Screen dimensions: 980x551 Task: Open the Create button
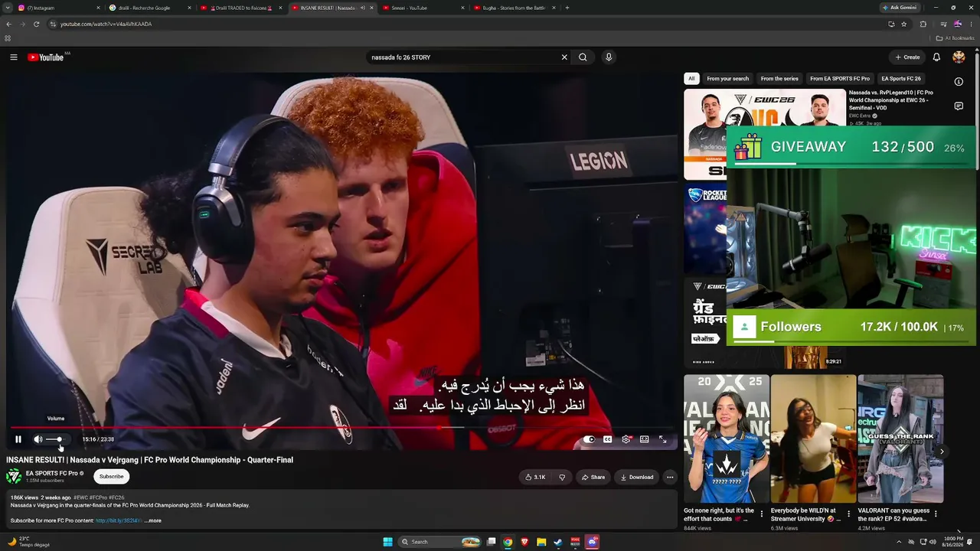tap(907, 57)
